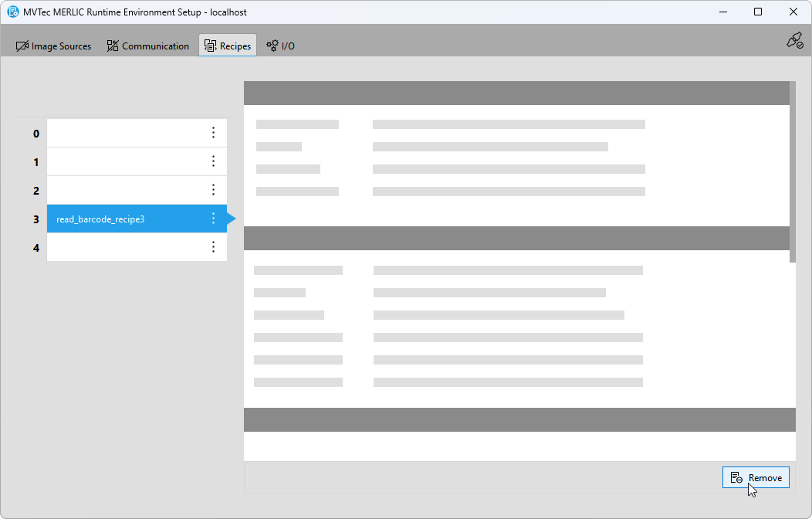The width and height of the screenshot is (812, 519).
Task: Open three-dot menu for recipe slot 4
Action: [x=214, y=247]
